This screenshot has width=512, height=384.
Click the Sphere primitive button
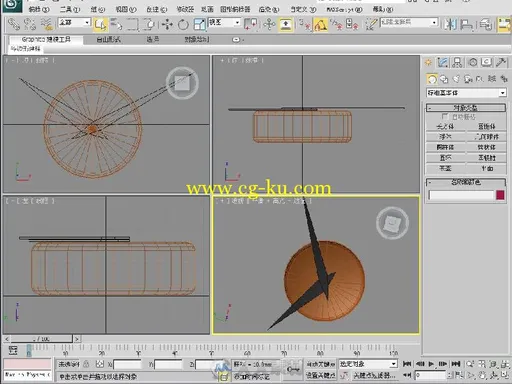[445, 137]
